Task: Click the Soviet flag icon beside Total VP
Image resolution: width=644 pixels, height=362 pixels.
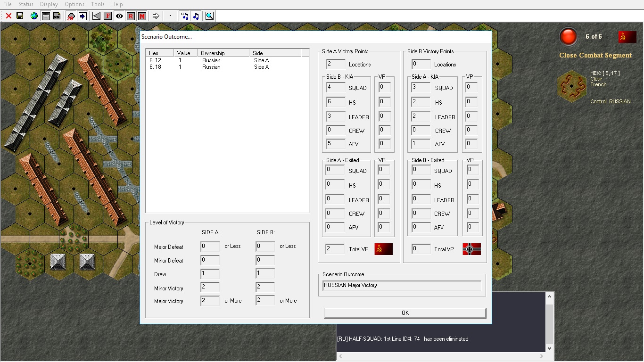Action: tap(384, 249)
